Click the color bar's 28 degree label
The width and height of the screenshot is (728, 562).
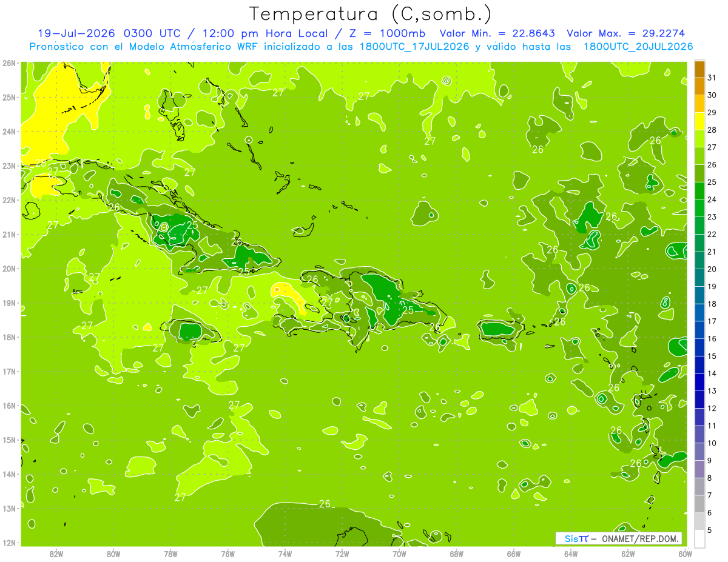(x=712, y=130)
